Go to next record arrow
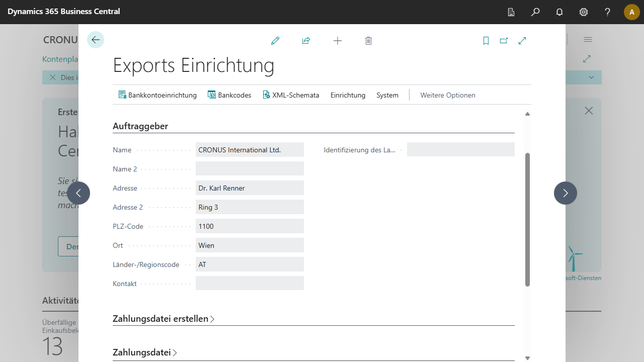 point(566,193)
